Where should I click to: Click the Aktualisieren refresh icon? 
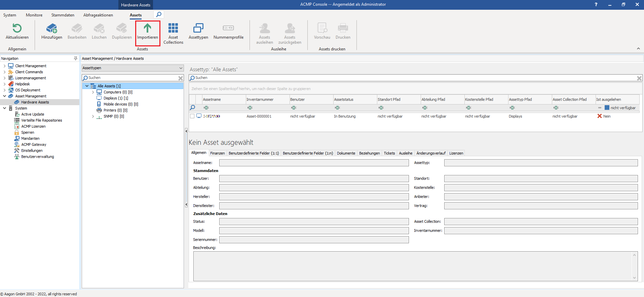pos(17,28)
